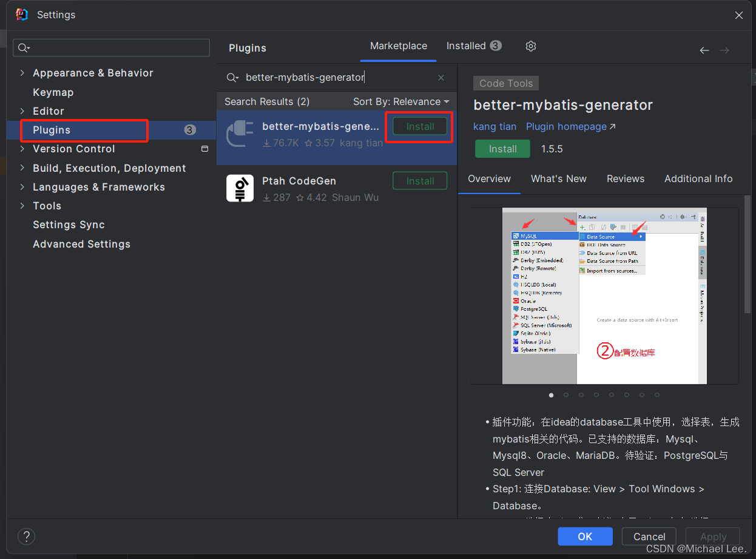Open the Plugin homepage link
This screenshot has width=756, height=559.
570,127
